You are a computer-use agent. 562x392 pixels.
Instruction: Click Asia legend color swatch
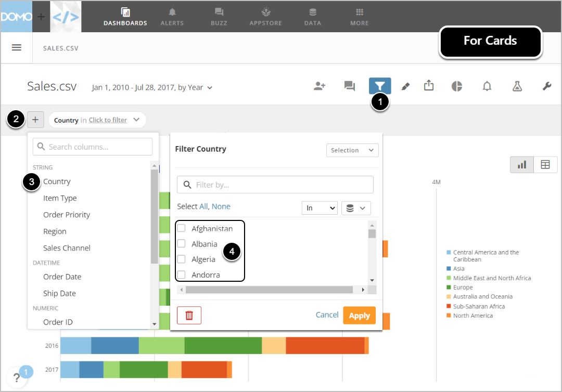click(449, 268)
